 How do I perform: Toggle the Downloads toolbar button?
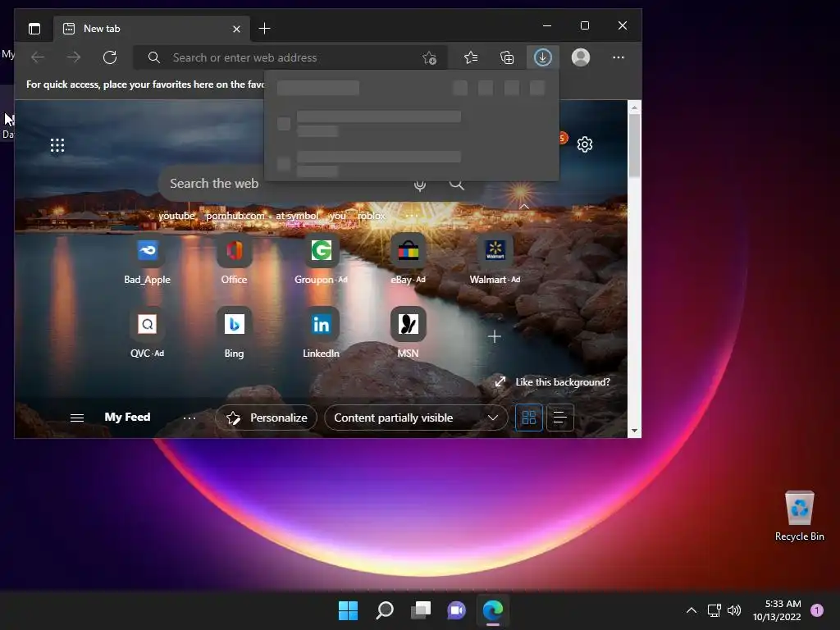point(543,57)
